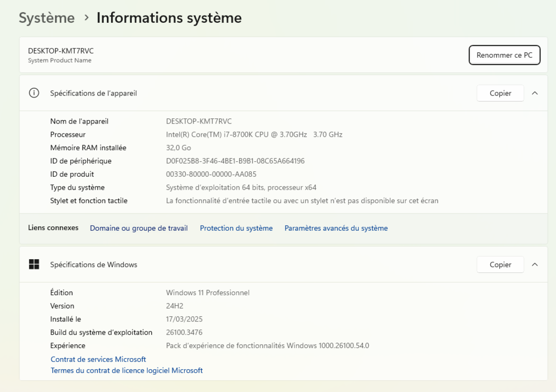Click the ID de périphérique label
Image resolution: width=556 pixels, height=392 pixels.
coord(81,161)
